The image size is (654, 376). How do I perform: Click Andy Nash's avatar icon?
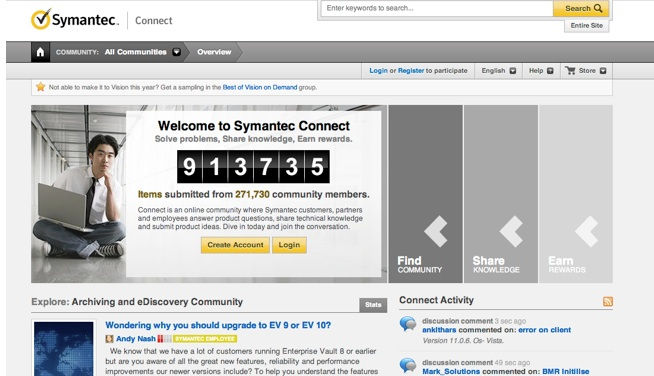point(109,339)
